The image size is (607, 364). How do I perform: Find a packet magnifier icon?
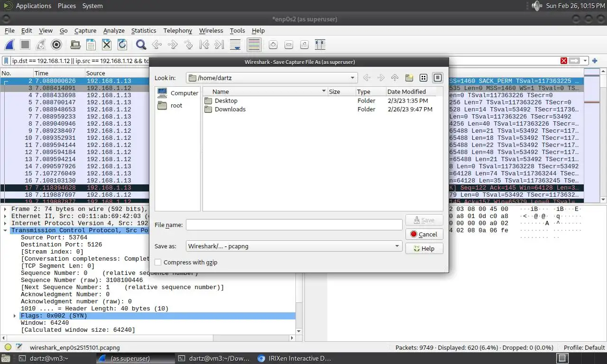coord(141,45)
